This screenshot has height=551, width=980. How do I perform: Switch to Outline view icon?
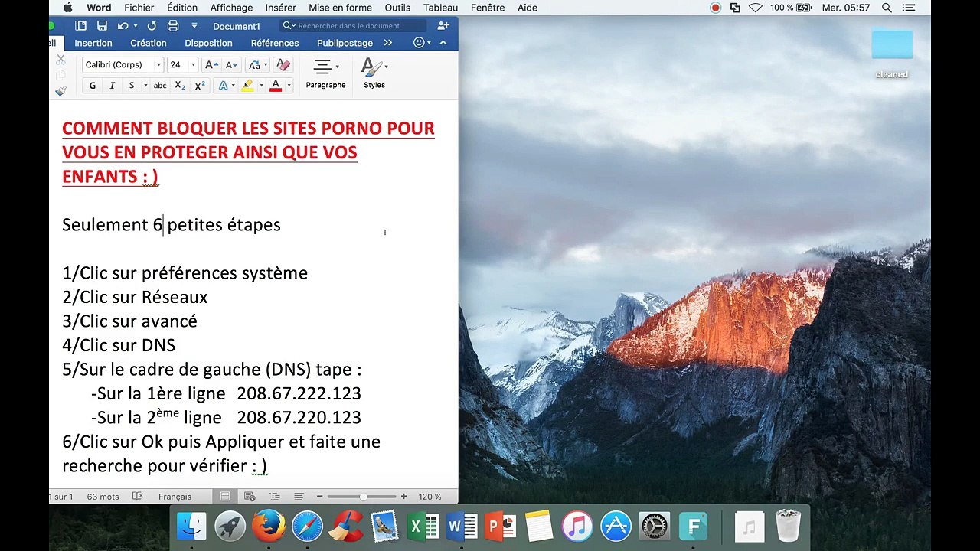274,497
